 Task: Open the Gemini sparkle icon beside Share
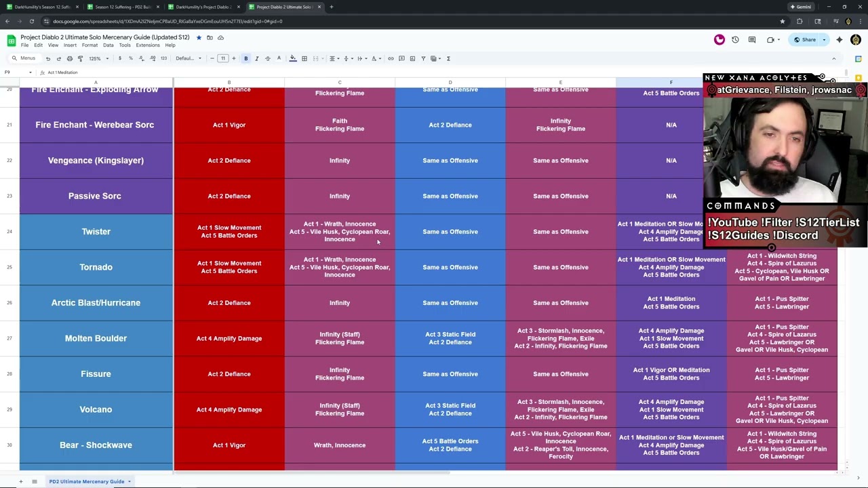click(x=839, y=40)
